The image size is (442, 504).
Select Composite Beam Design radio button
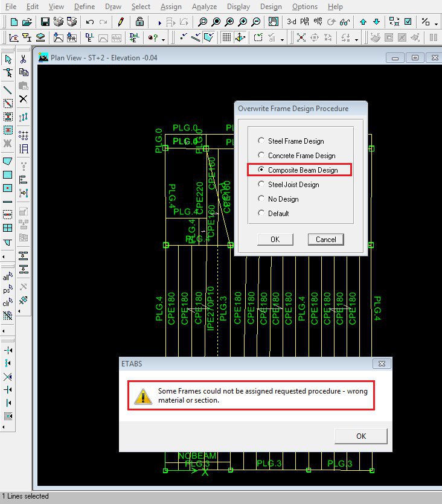(x=261, y=170)
